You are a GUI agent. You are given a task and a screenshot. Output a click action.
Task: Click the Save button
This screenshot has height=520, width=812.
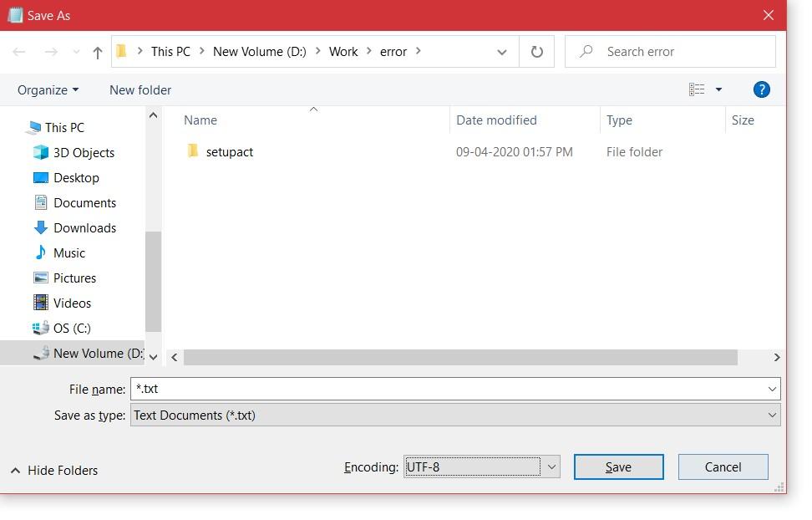click(618, 467)
